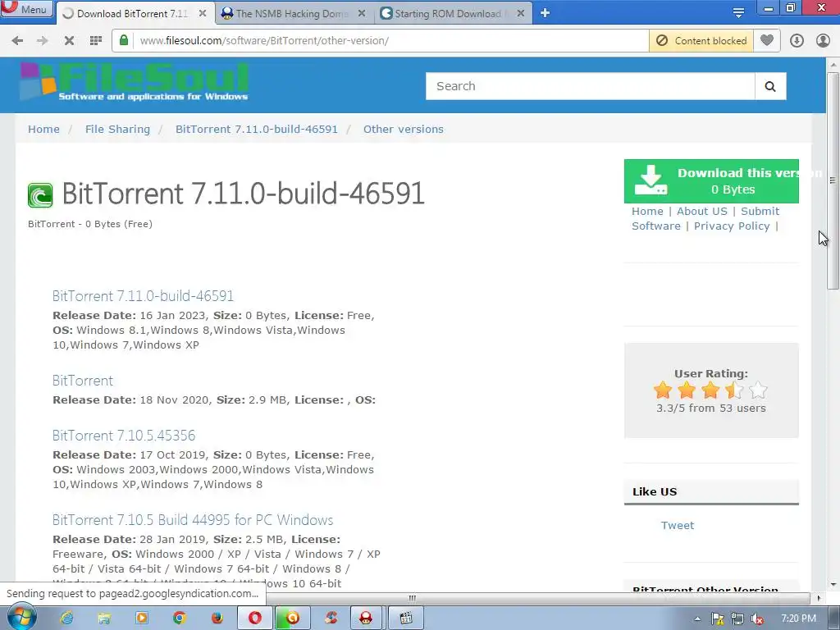Rate three stars in User Rating
This screenshot has height=630, width=840.
[x=710, y=390]
